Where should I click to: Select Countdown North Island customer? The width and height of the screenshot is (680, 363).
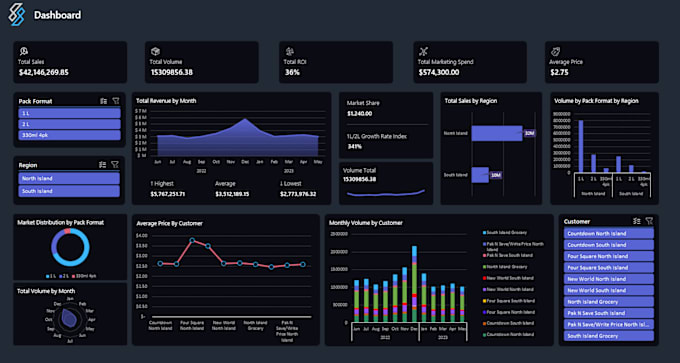coord(609,233)
